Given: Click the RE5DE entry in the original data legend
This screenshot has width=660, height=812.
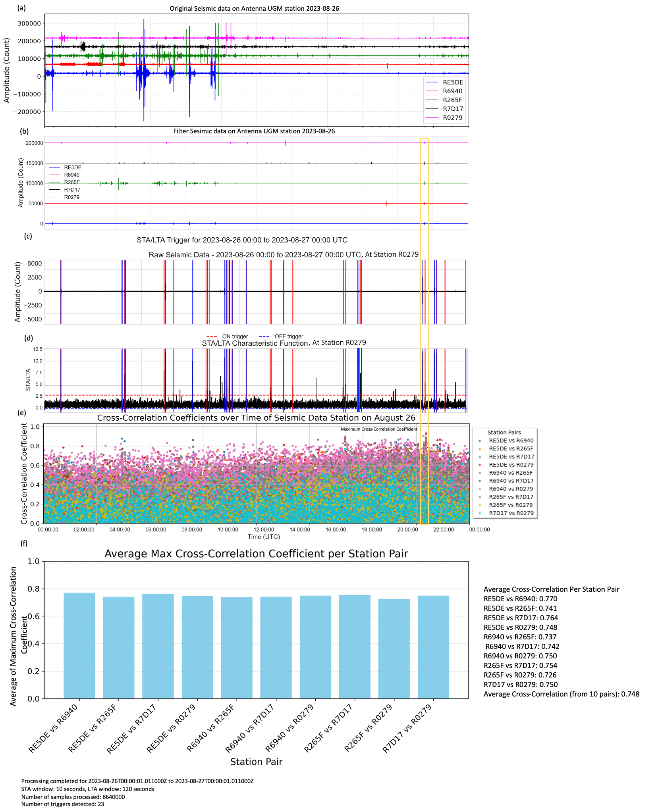Looking at the screenshot, I should tap(453, 83).
